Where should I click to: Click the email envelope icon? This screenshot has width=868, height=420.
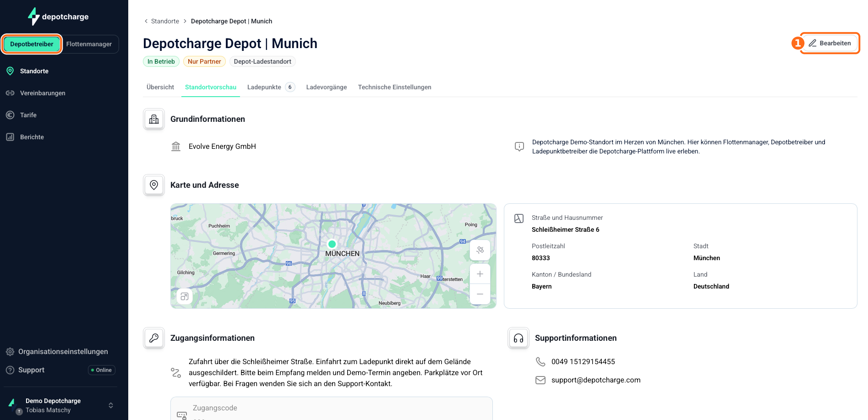540,380
